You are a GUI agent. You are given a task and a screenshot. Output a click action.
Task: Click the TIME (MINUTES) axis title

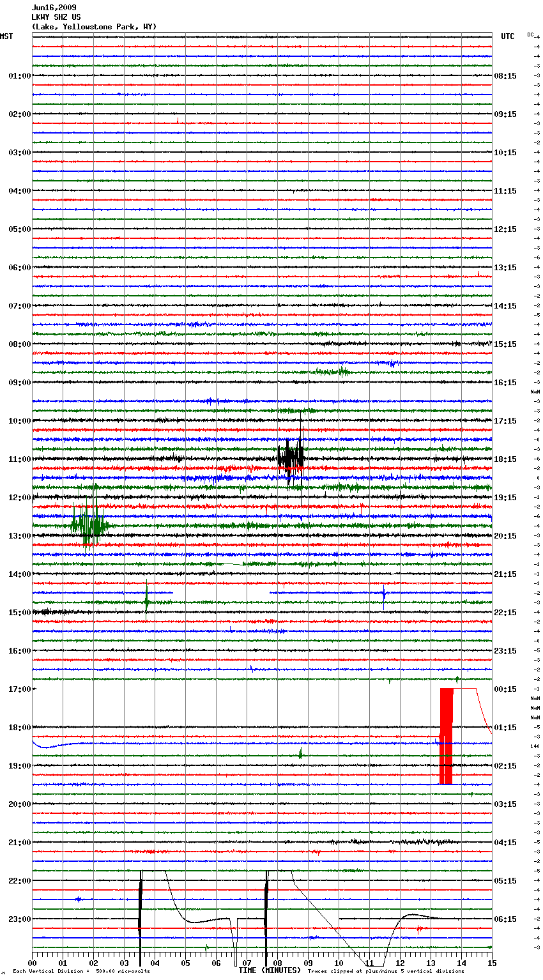270,970
